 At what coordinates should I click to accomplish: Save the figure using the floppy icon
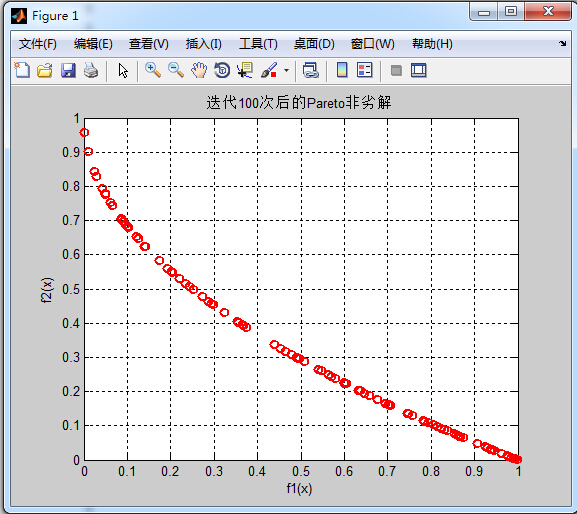tap(68, 70)
